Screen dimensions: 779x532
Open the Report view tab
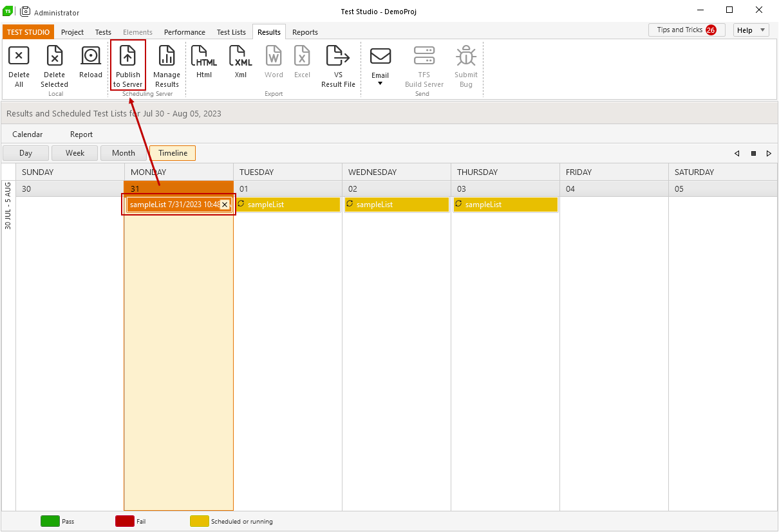(x=82, y=134)
